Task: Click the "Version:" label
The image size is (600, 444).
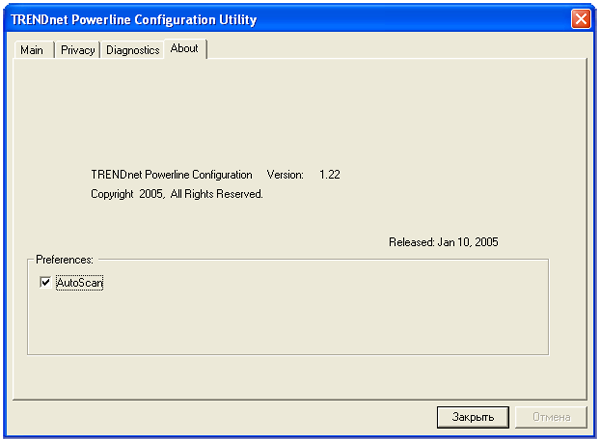Action: [285, 175]
